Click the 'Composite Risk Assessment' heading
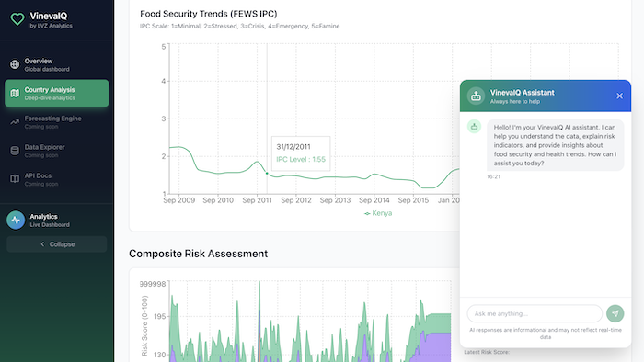The height and width of the screenshot is (362, 644). tap(199, 254)
